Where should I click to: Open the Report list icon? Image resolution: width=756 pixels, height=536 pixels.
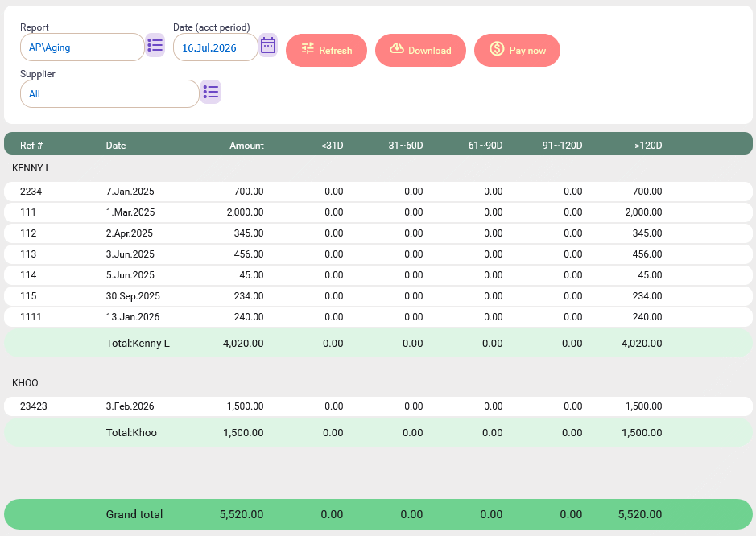coord(155,46)
